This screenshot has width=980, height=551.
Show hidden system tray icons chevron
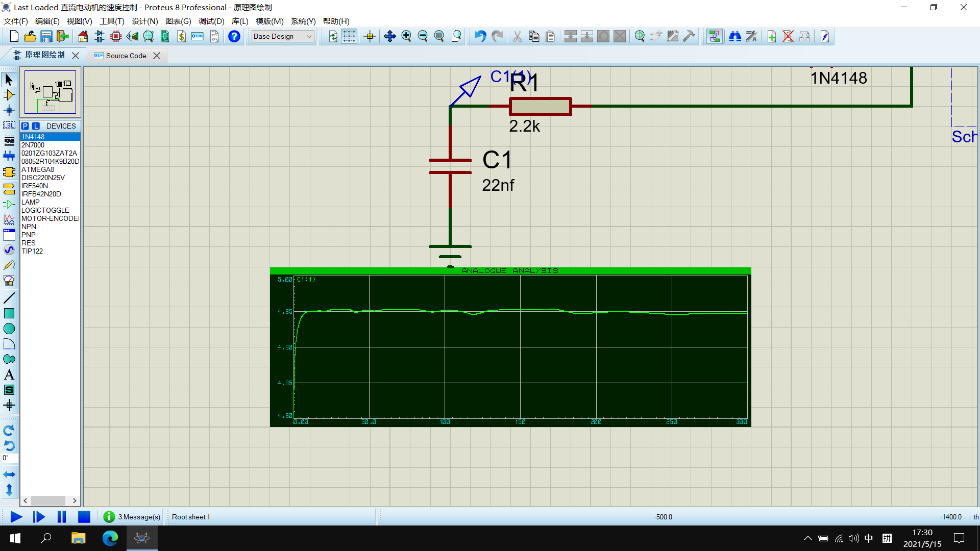tap(807, 538)
